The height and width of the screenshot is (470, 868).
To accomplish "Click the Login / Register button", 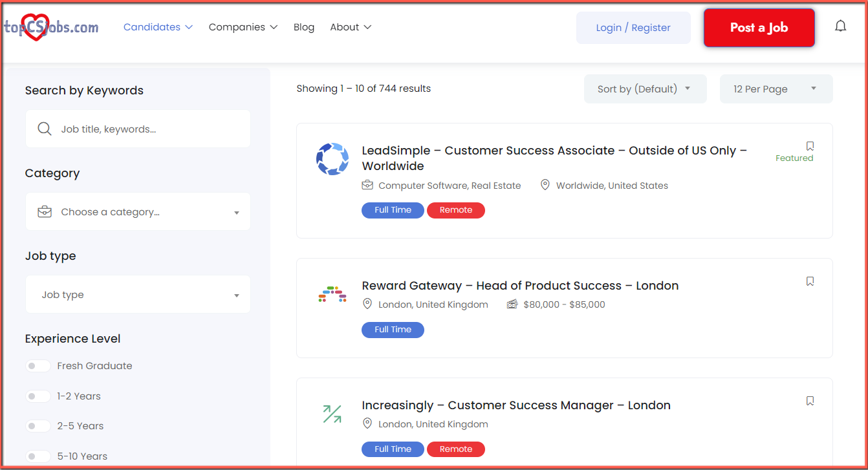I will point(633,28).
